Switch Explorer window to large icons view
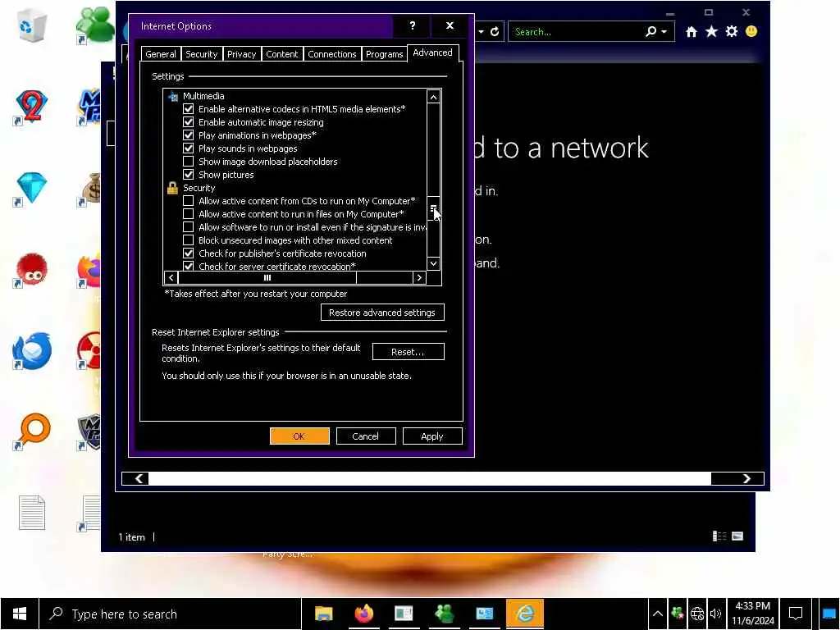Viewport: 840px width, 630px height. pos(737,536)
